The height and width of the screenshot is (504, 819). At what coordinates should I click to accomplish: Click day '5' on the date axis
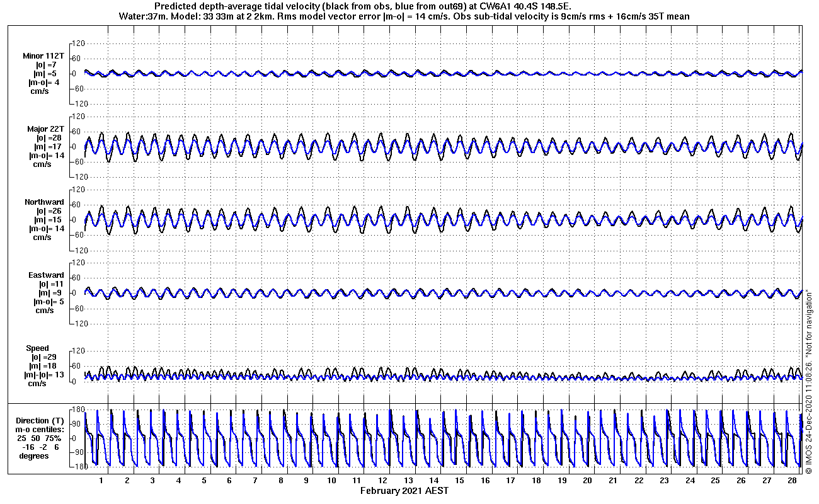(x=203, y=480)
